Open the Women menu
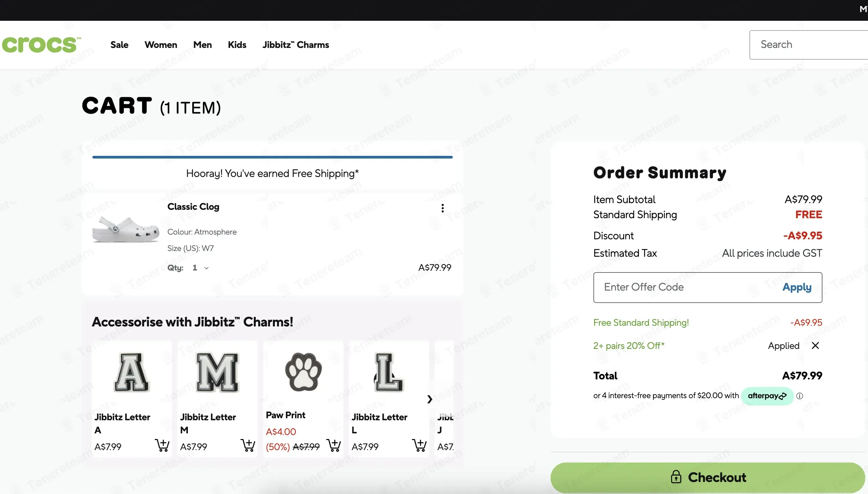 click(161, 45)
